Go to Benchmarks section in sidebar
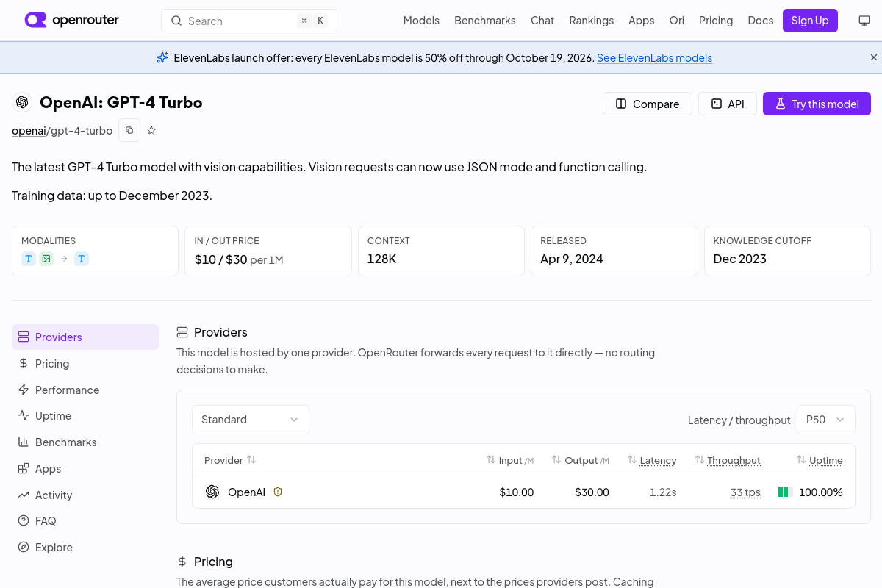Screen dimensions: 882x588 pyautogui.click(x=85, y=442)
